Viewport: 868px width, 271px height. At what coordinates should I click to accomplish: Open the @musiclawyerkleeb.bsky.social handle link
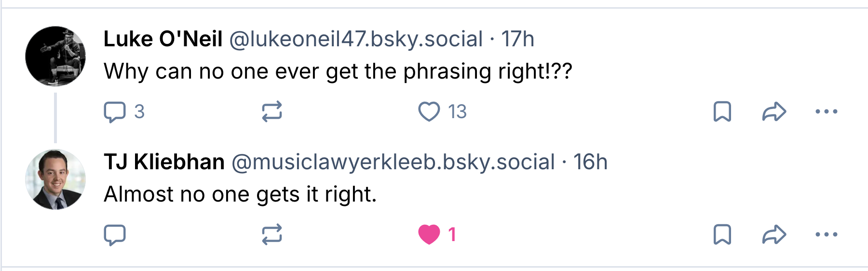393,162
